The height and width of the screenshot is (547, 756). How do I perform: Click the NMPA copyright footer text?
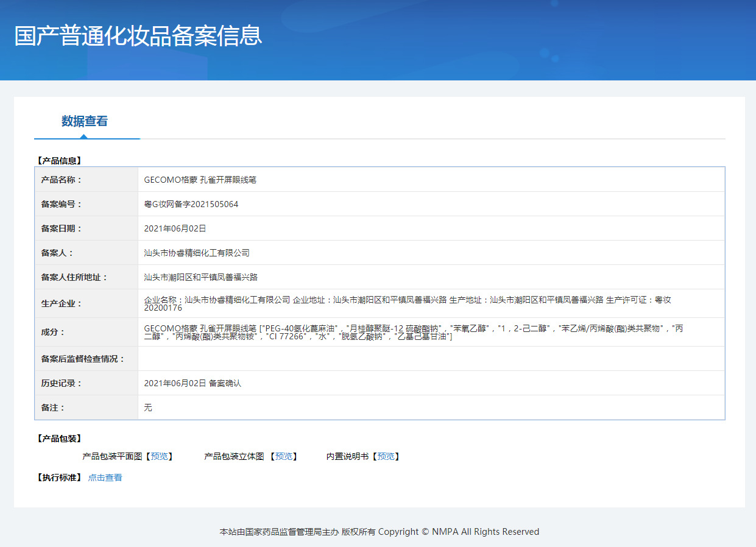click(379, 532)
